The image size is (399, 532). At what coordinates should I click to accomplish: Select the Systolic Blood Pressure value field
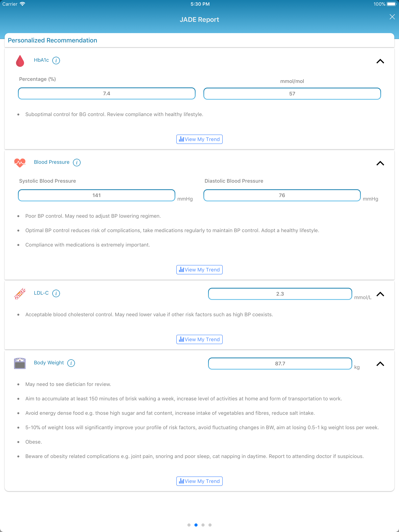pos(96,195)
